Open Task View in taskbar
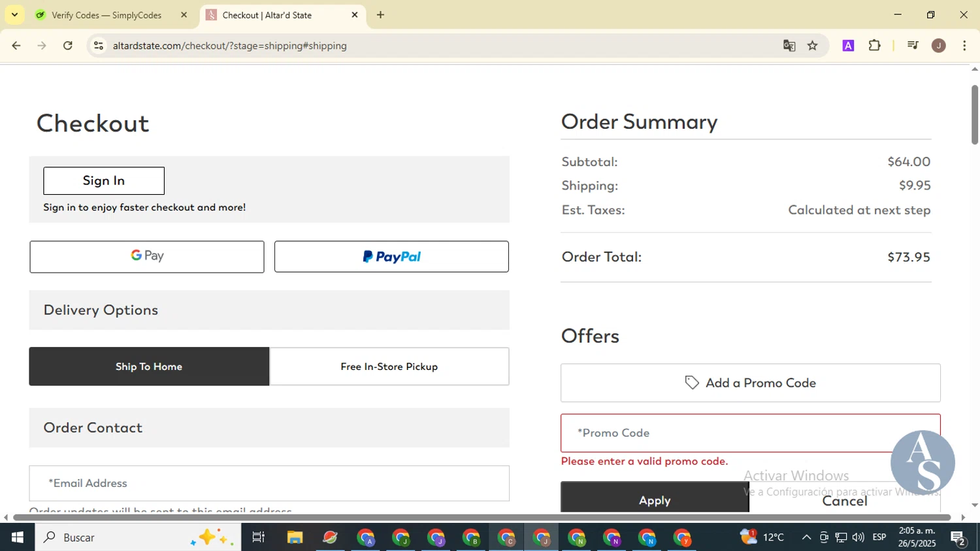 point(259,537)
